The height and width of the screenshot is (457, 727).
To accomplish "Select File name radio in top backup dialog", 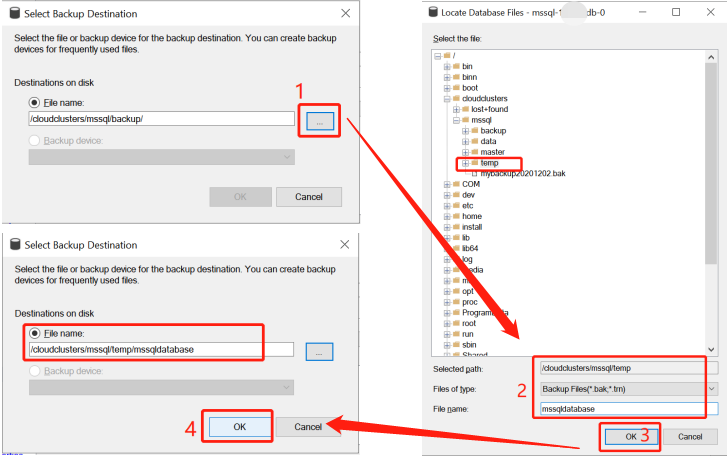I will coord(35,102).
